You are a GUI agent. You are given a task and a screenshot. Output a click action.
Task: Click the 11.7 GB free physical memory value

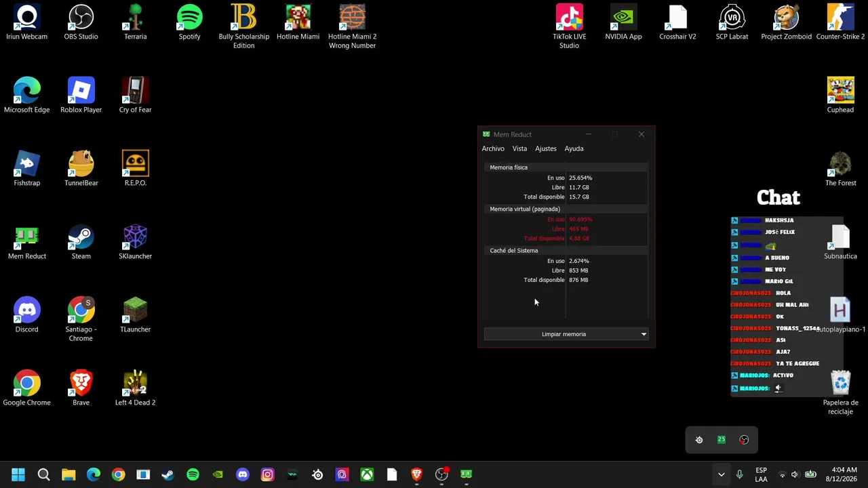click(579, 188)
